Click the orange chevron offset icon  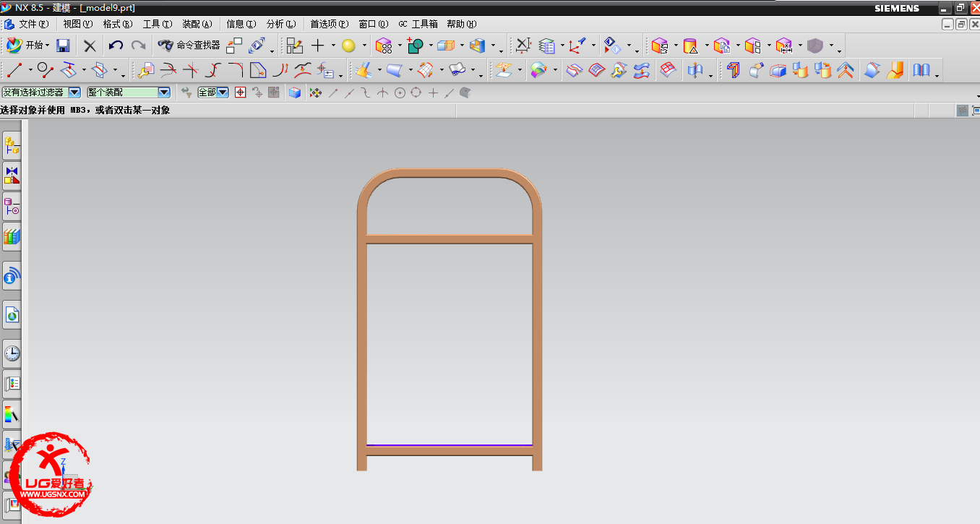click(846, 70)
